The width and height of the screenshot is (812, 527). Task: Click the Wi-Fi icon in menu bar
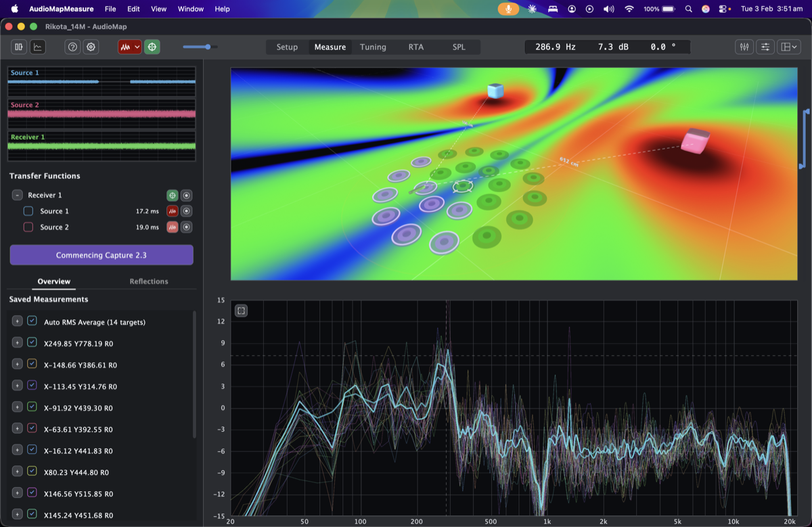tap(629, 9)
